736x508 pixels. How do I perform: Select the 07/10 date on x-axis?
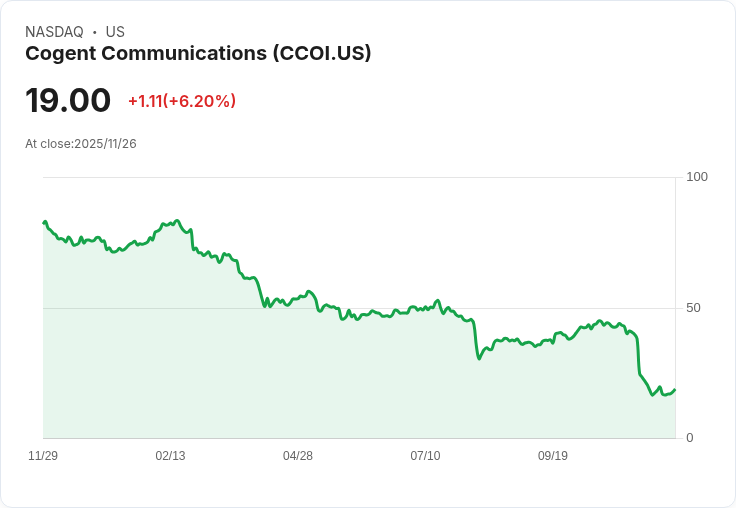[x=425, y=456]
